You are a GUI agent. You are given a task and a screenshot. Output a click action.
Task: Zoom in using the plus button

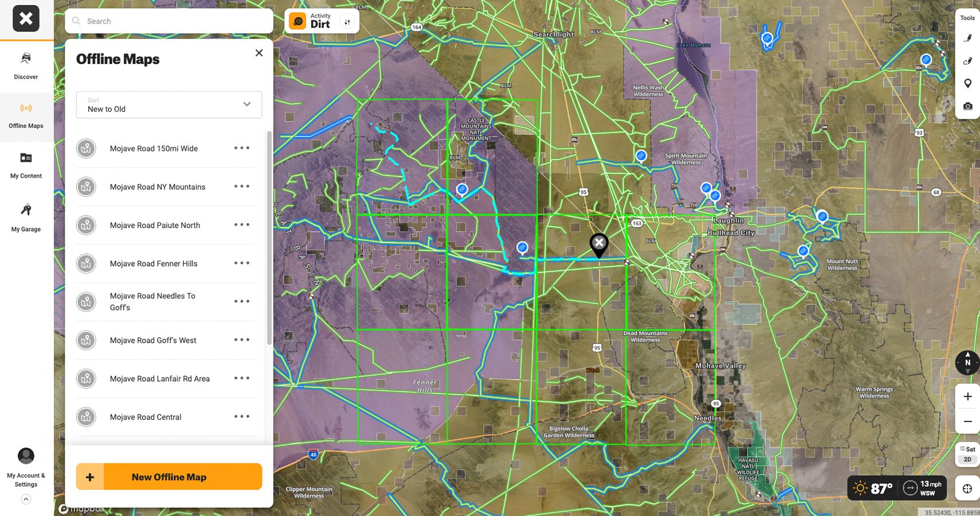(x=967, y=396)
